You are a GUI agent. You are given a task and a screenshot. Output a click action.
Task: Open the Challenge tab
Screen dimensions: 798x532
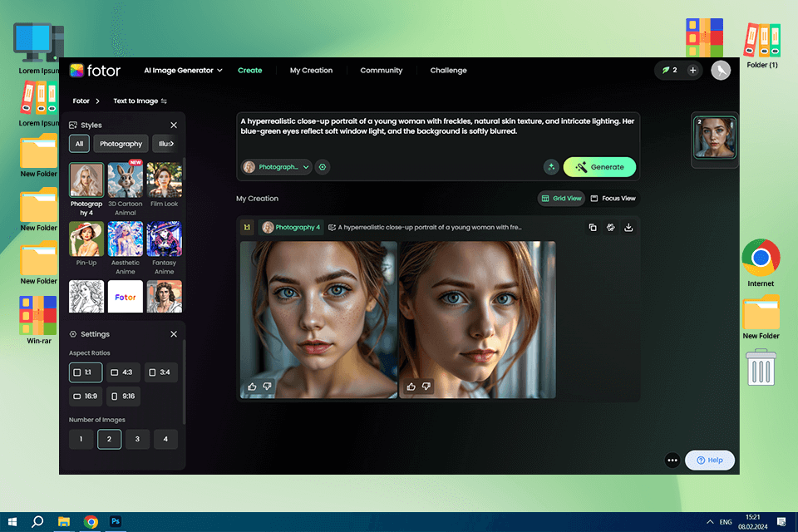coord(448,71)
